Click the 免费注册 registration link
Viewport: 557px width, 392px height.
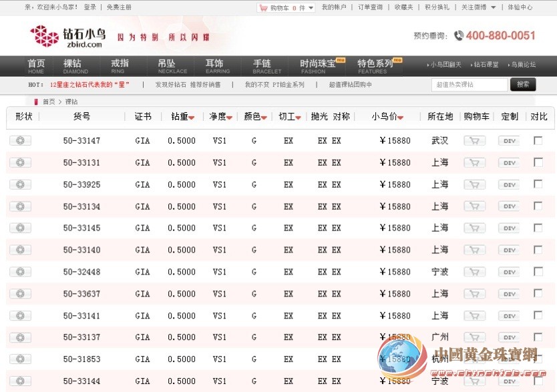coord(118,8)
